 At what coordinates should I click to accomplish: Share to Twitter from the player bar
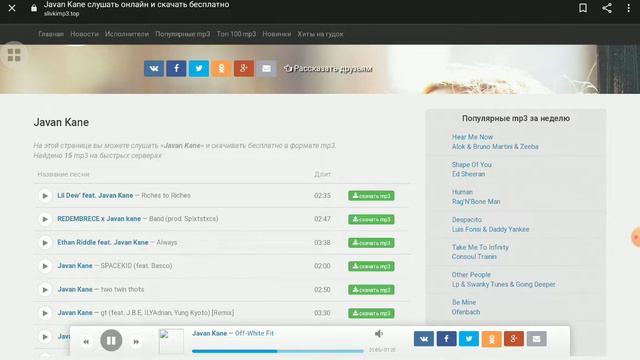pyautogui.click(x=469, y=339)
